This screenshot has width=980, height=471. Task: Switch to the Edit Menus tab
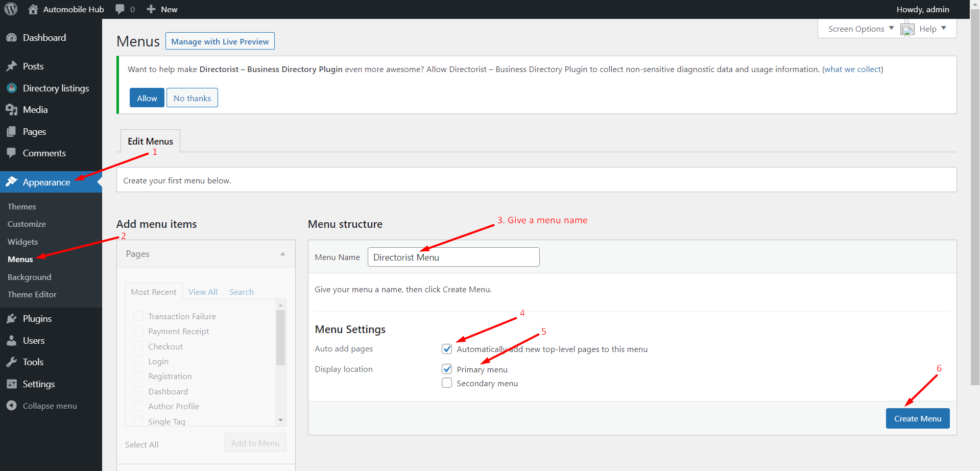coord(150,141)
